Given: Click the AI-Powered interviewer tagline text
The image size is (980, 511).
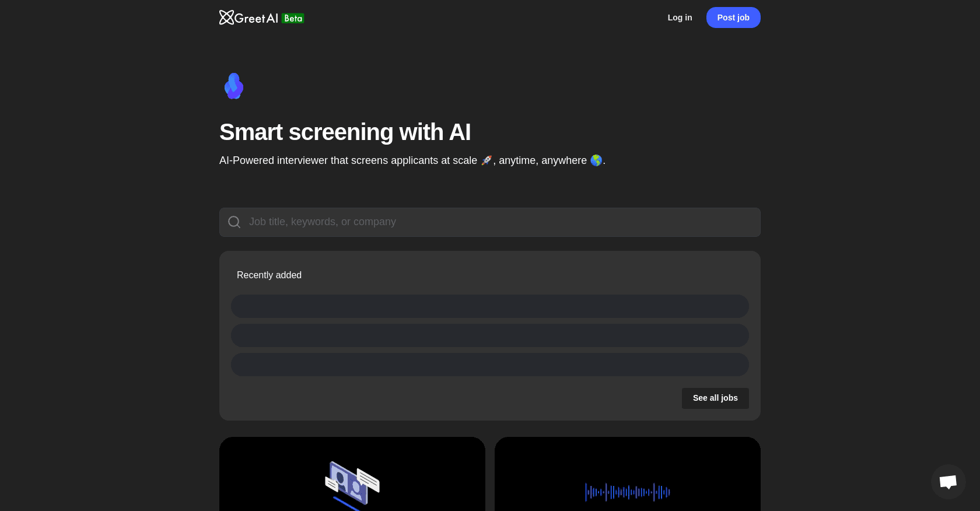Looking at the screenshot, I should (348, 160).
